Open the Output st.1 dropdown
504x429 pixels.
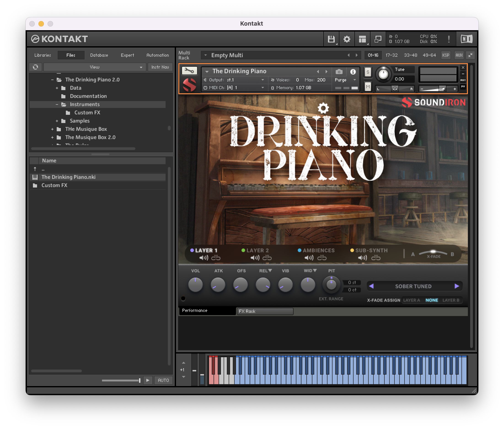234,80
